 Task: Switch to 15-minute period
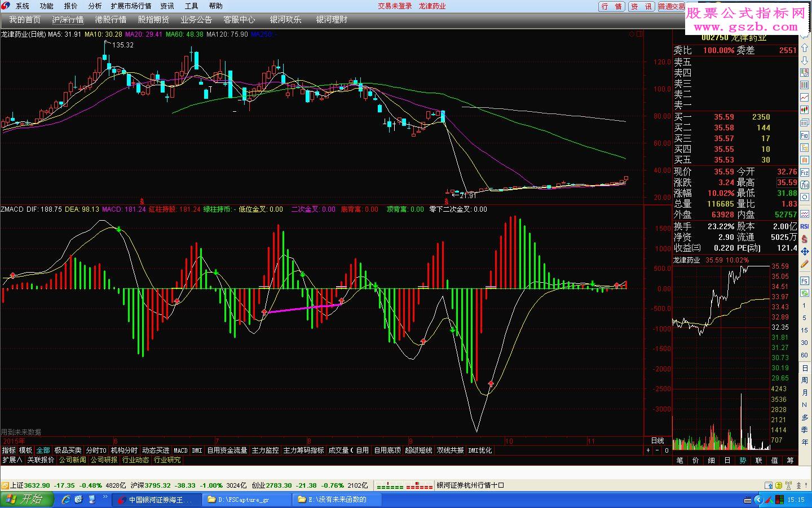coord(805,330)
